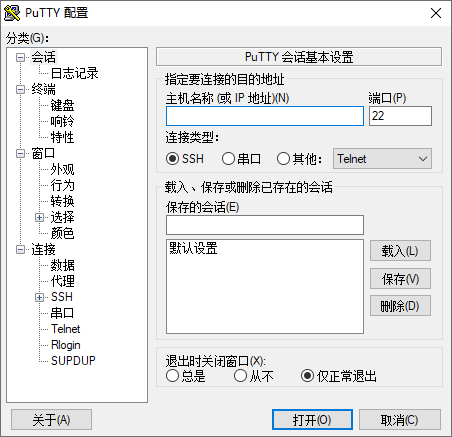
Task: Click the PuTTY icon in title bar
Action: point(12,13)
